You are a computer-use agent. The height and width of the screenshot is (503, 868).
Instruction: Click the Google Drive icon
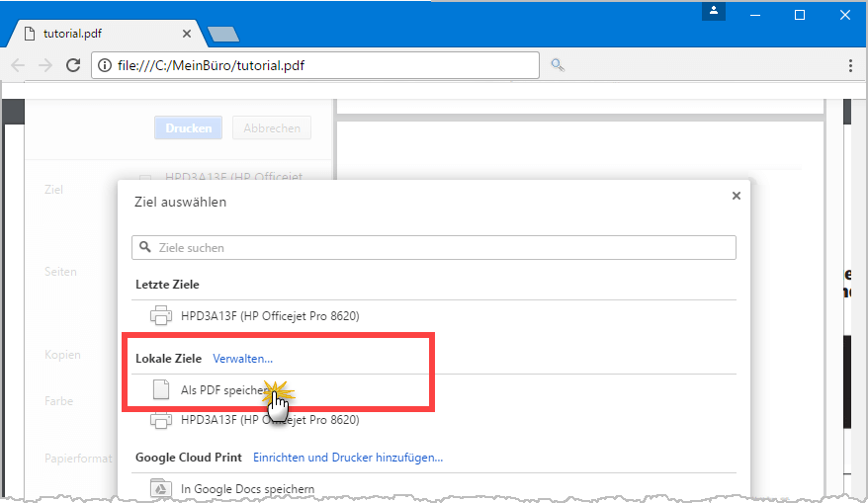click(161, 488)
